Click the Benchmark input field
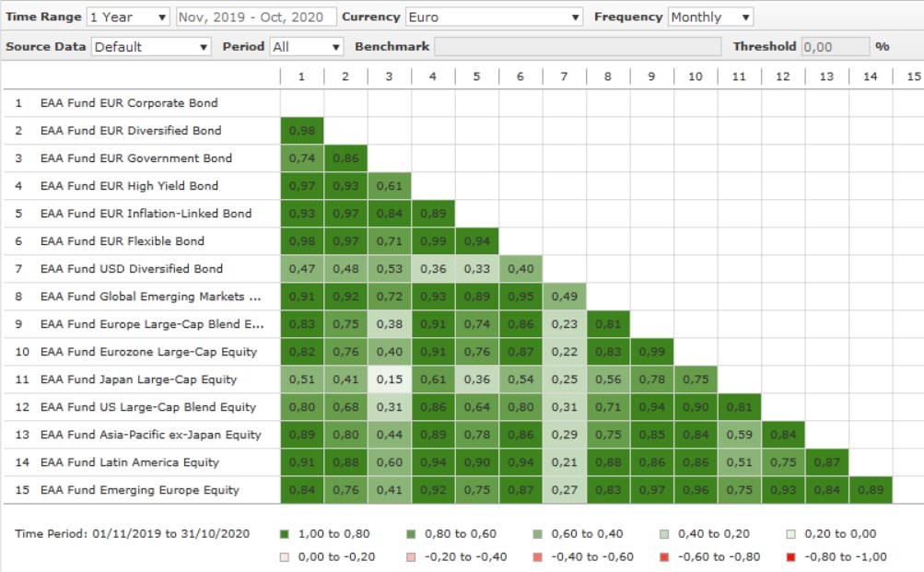 tap(578, 46)
